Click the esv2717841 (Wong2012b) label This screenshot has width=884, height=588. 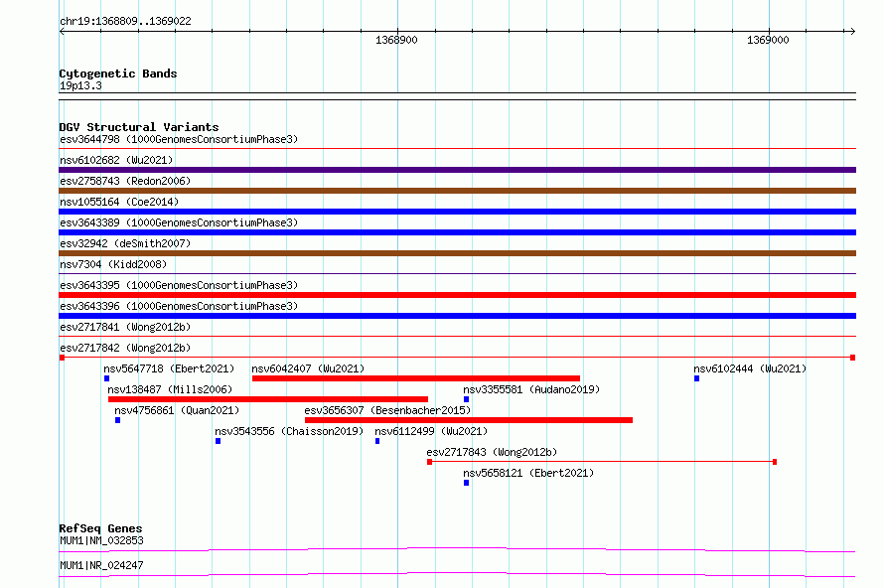pos(125,327)
